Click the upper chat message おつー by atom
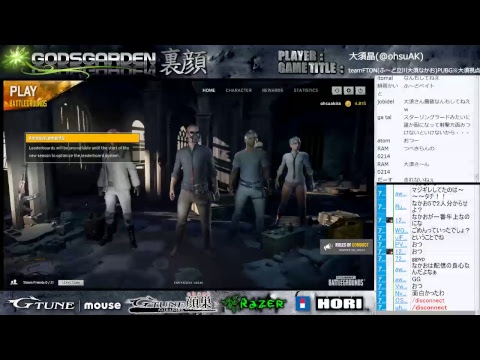 [x=411, y=141]
